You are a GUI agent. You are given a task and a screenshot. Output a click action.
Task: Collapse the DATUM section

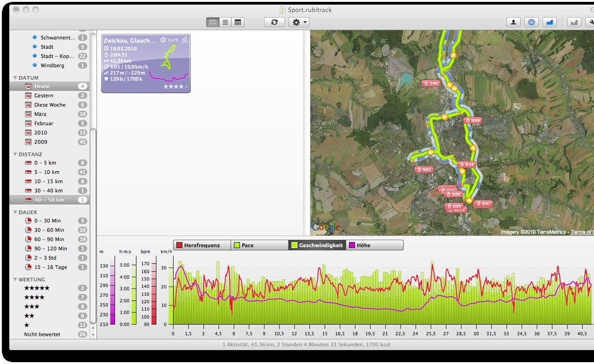point(15,78)
